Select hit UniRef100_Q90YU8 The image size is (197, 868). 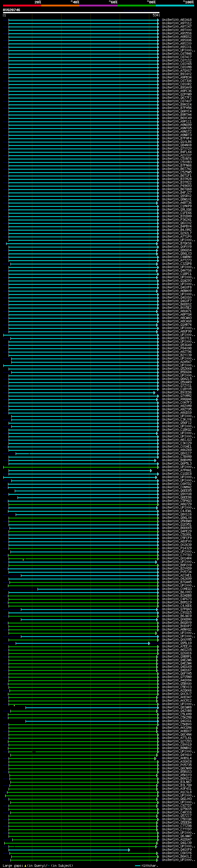(x=177, y=494)
